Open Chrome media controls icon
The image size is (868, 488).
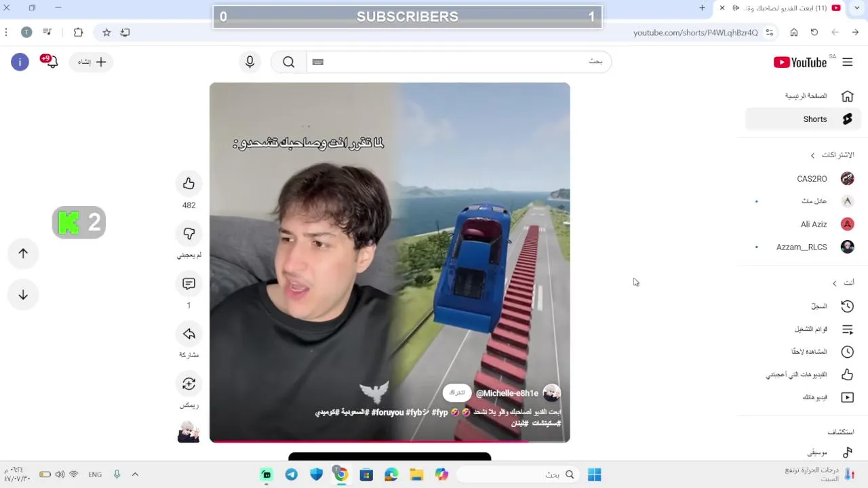click(x=47, y=33)
